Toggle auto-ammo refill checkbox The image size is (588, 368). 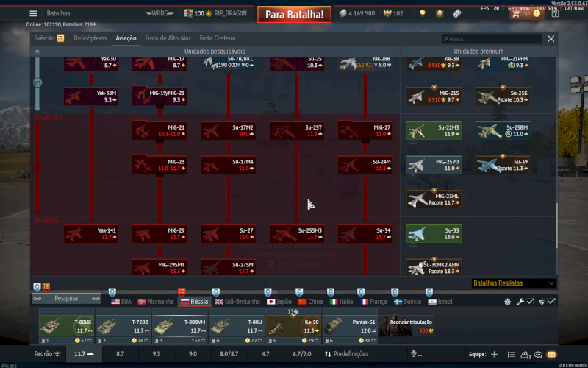click(x=551, y=302)
